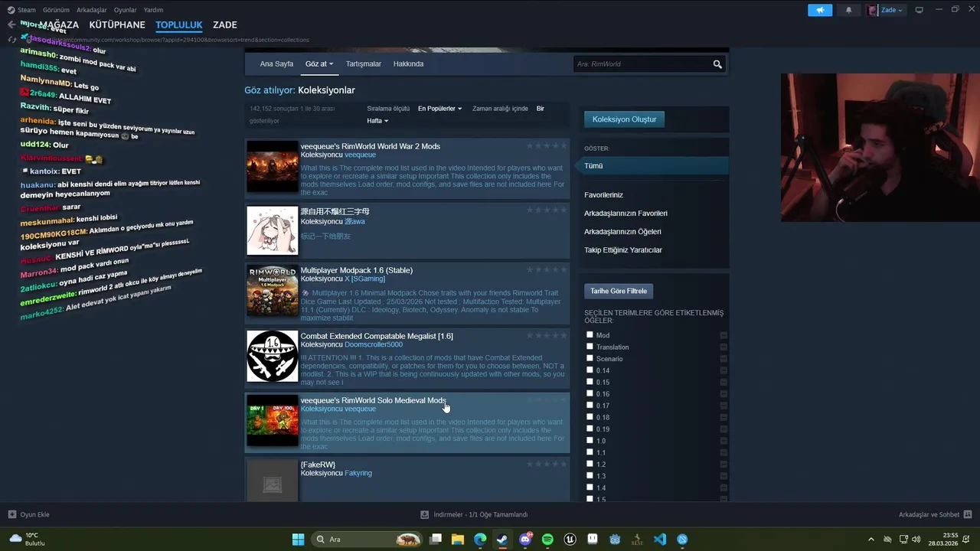Switch to Big Picture mode icon
This screenshot has height=551, width=980.
(x=919, y=10)
